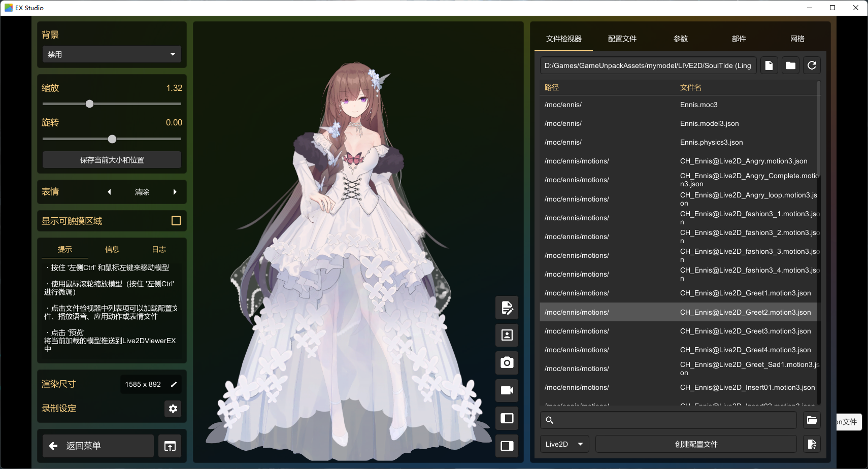Screen dimensions: 868x469
Task: Select CH_Ennis@Live2D_Angry_Complete motion row
Action: point(679,180)
